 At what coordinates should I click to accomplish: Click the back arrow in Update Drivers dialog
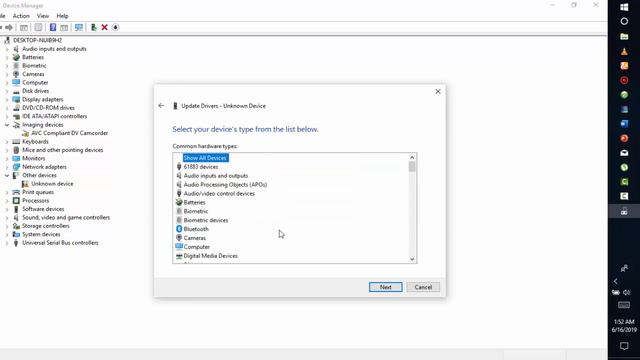point(161,106)
